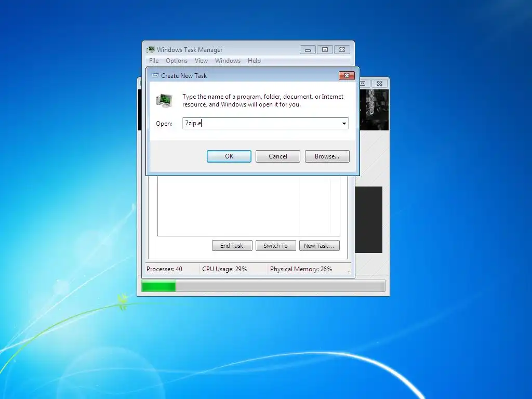Click the Run program icon in dialog
This screenshot has height=399, width=532.
pyautogui.click(x=164, y=100)
